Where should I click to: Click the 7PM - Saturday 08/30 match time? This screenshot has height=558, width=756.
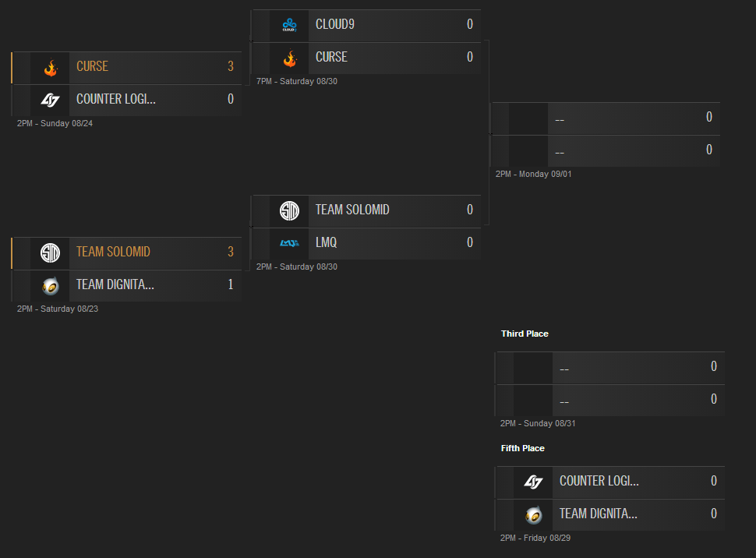point(297,81)
